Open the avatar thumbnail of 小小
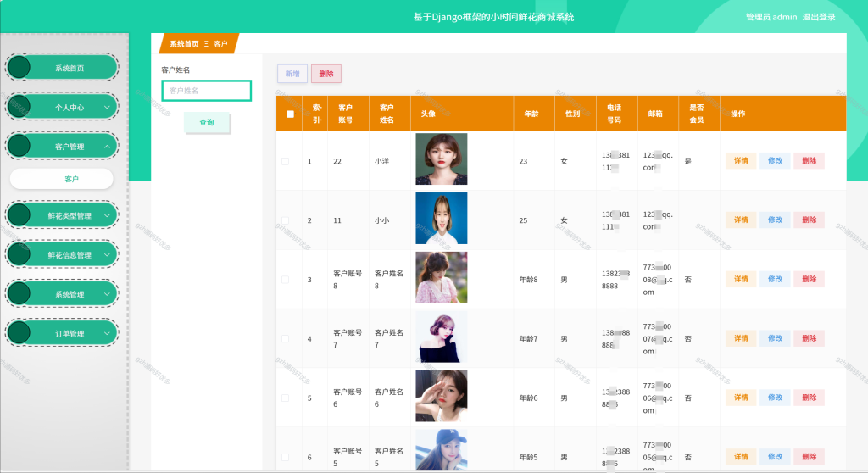Screen dimensions: 868x473 (441, 218)
